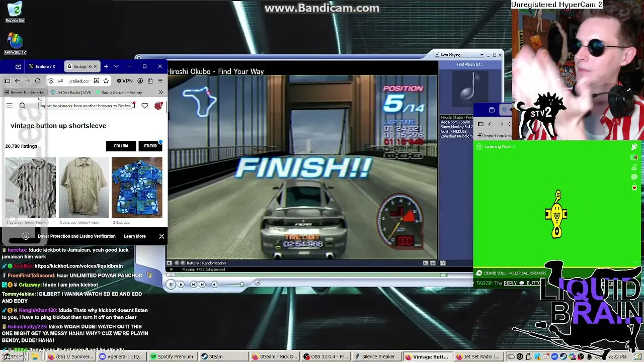Open the beige short-sleeve shirt listing

pyautogui.click(x=84, y=188)
